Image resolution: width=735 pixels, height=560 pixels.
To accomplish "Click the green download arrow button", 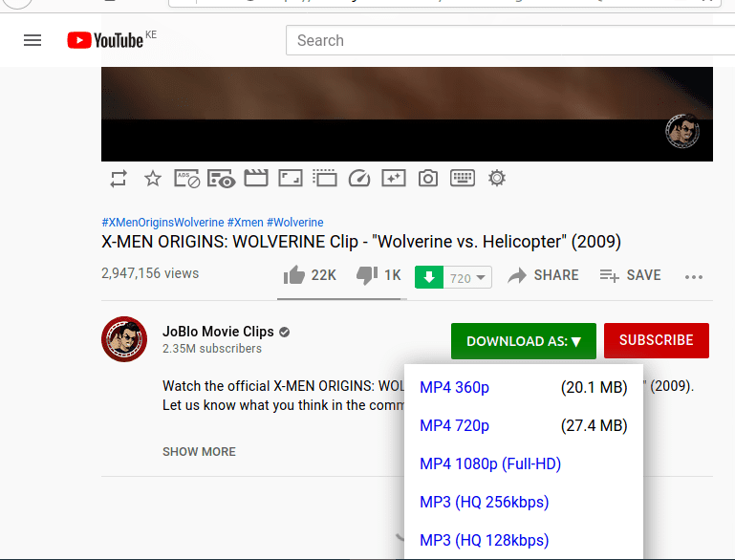I will 429,277.
